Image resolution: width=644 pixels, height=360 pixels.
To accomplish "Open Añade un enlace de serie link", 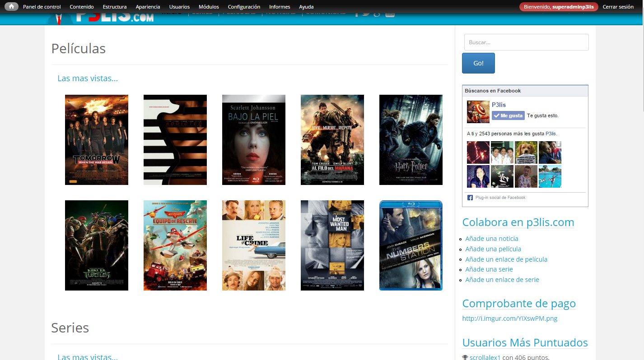I will click(x=502, y=280).
